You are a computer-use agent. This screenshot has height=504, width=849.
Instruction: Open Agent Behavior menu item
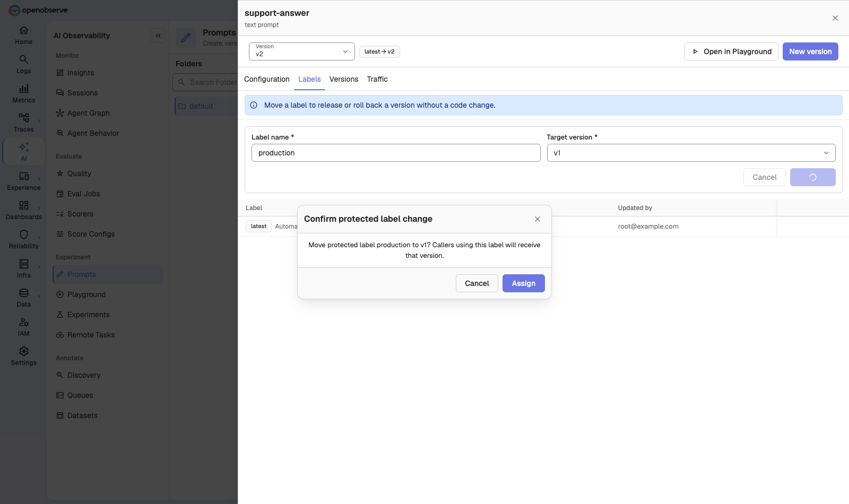[x=108, y=133]
